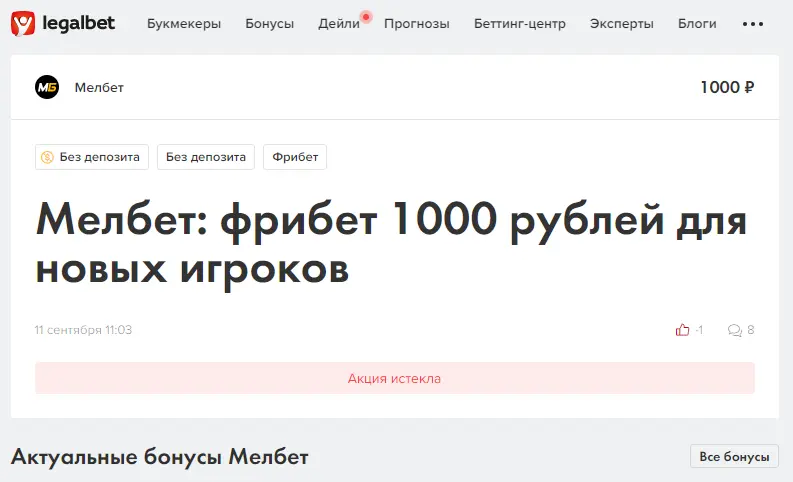Open the Мелбет bookmaker logo

click(47, 87)
